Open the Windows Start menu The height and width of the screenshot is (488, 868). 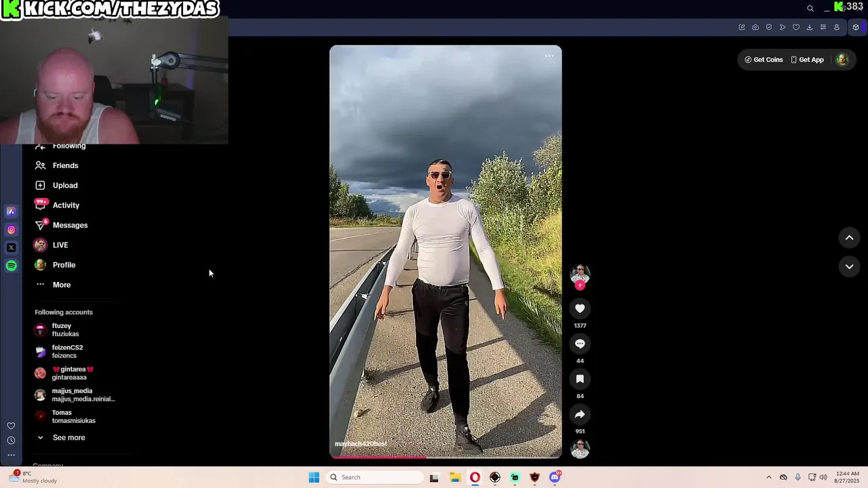point(314,477)
